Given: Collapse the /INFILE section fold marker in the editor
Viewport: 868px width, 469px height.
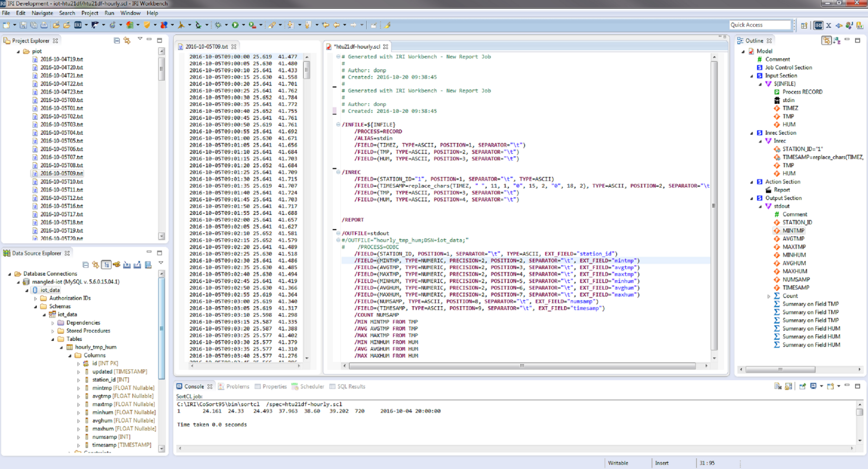Looking at the screenshot, I should point(338,124).
